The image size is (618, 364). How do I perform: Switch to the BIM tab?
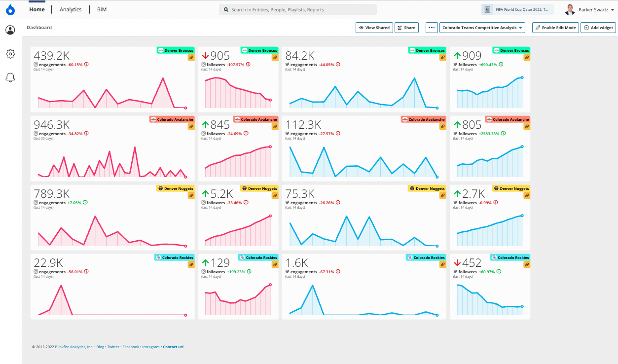[102, 9]
